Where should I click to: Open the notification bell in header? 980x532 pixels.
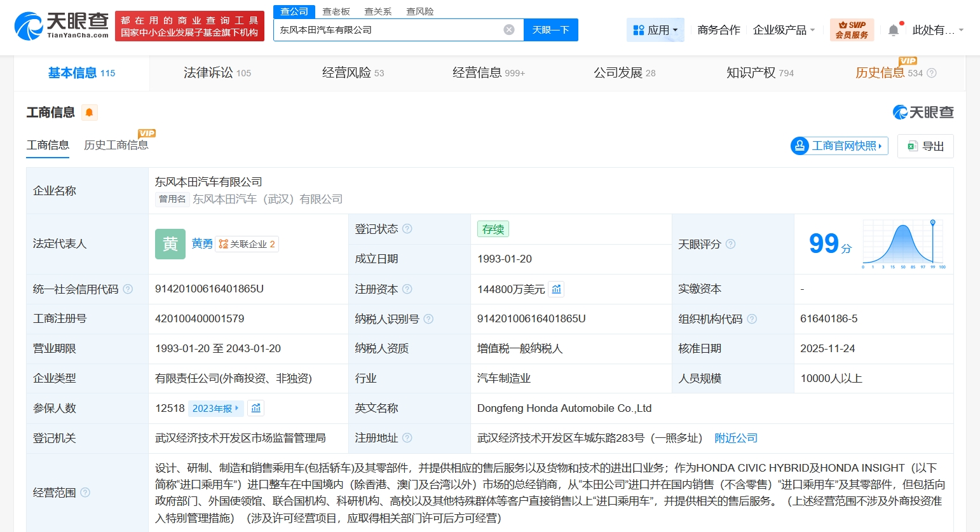click(894, 30)
